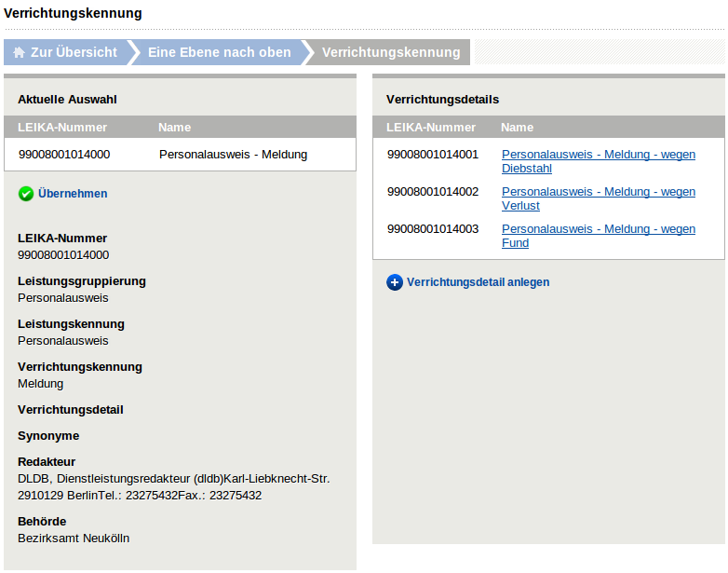
Task: Select the number 99008001014001
Action: 433,155
